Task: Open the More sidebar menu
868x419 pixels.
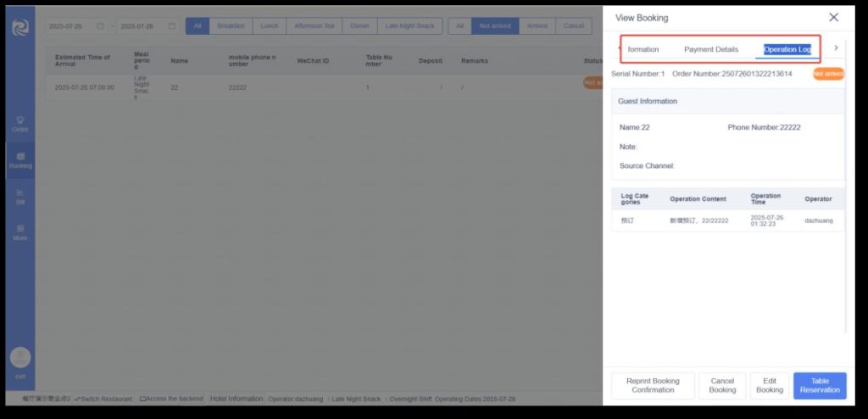Action: click(x=19, y=232)
